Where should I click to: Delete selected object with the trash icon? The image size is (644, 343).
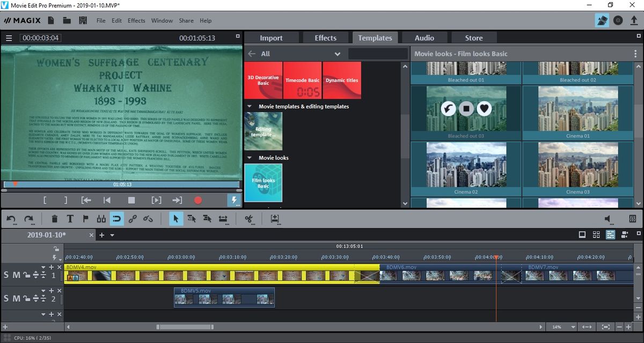click(55, 219)
